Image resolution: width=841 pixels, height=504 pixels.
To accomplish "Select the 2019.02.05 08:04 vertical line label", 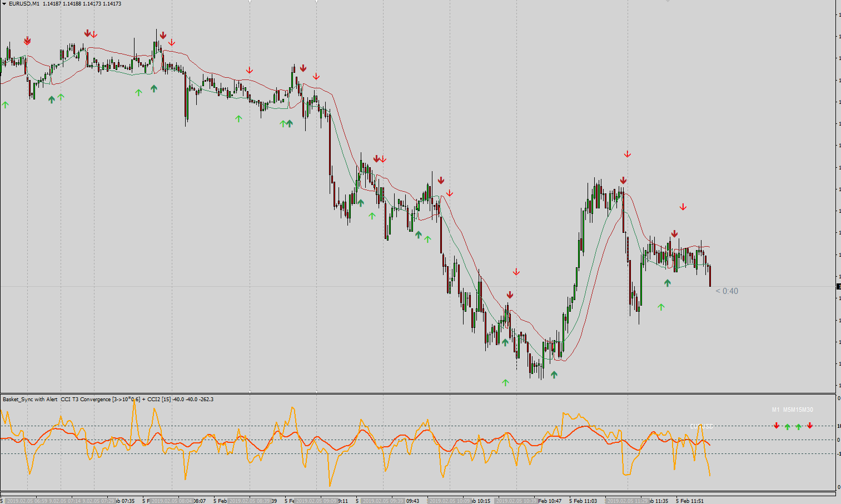I will 172,501.
